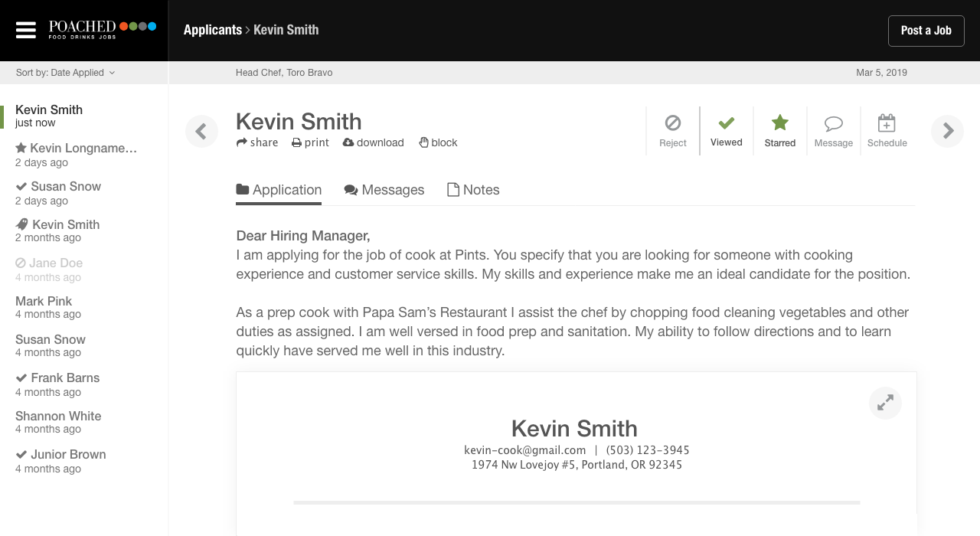Click the resume address 1974 Nw Lovejoy
The width and height of the screenshot is (980, 536).
point(577,465)
